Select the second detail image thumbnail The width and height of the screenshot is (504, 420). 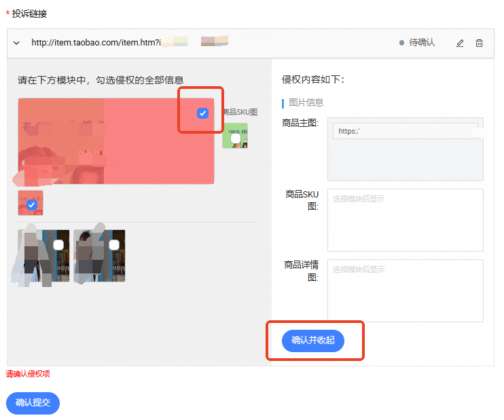[x=99, y=256]
